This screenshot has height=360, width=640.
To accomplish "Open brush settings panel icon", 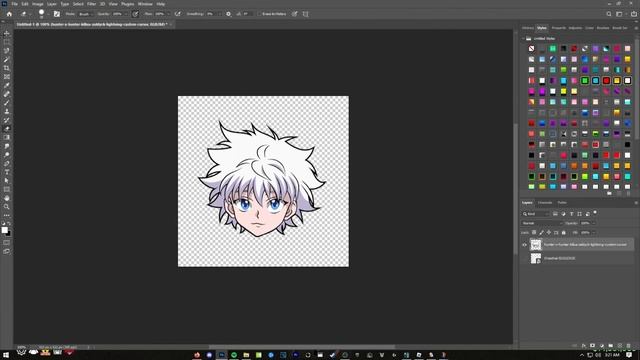I will pyautogui.click(x=57, y=14).
